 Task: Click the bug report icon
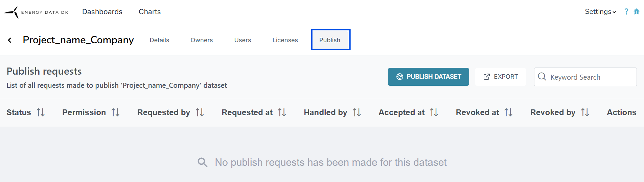pyautogui.click(x=636, y=12)
